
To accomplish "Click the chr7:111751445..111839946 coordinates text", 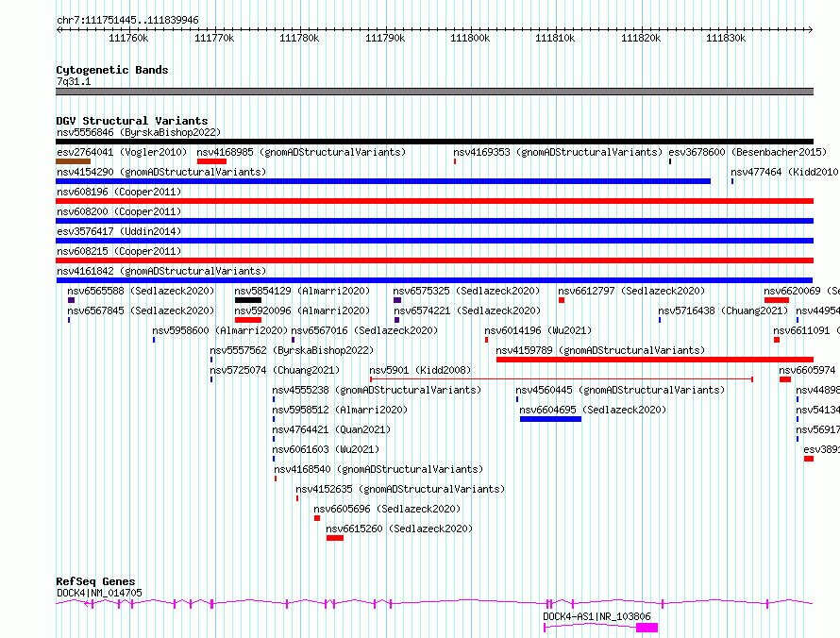I will pos(127,20).
